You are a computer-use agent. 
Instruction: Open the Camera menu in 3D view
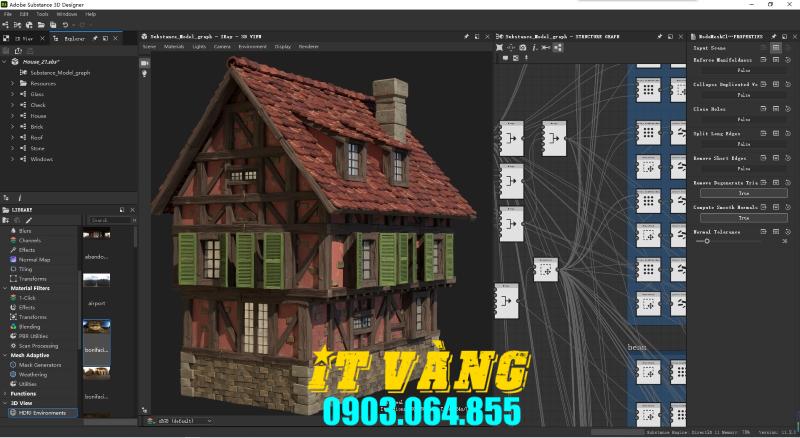[x=222, y=46]
